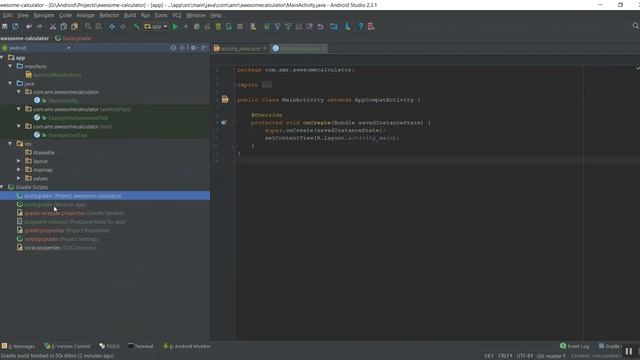Open the View menu

tap(23, 15)
